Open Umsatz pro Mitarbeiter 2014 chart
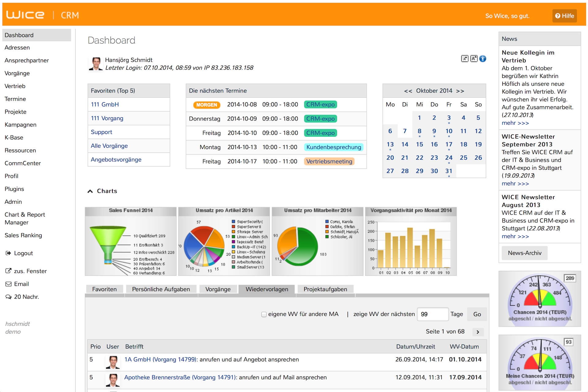Image resolution: width=588 pixels, height=392 pixels. (318, 242)
